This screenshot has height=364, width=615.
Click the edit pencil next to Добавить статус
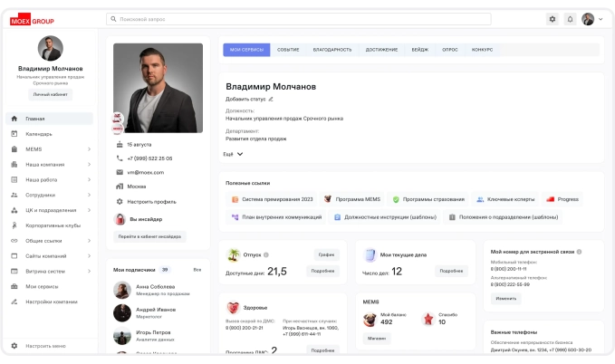[271, 100]
